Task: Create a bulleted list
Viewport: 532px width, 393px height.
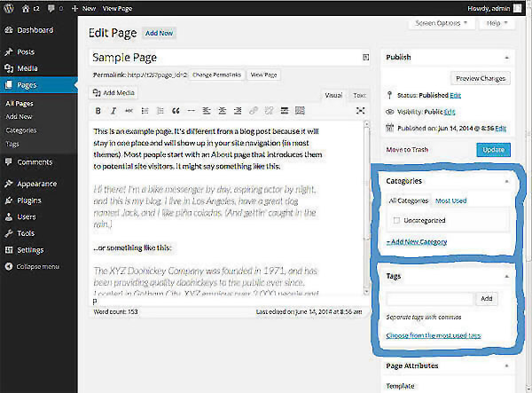Action: click(x=145, y=111)
